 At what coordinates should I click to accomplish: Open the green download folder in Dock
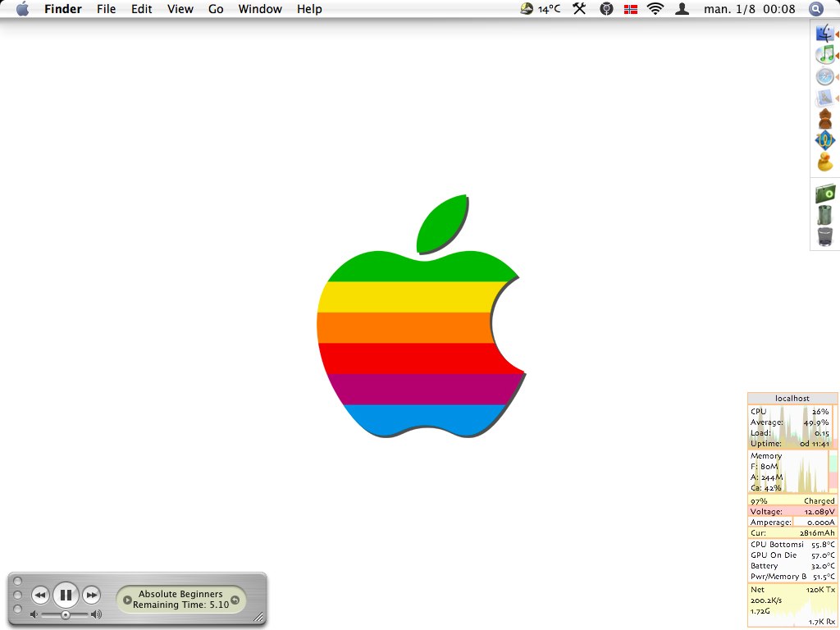point(825,194)
